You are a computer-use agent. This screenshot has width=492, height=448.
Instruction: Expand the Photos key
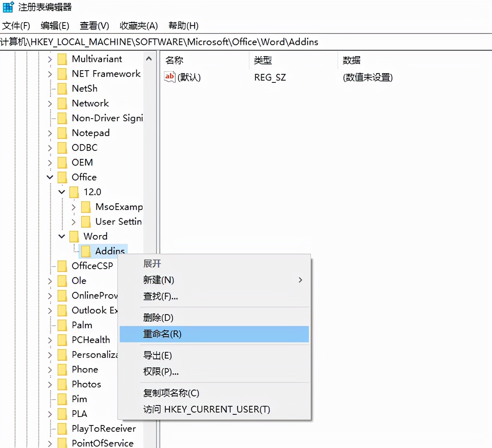pos(50,384)
